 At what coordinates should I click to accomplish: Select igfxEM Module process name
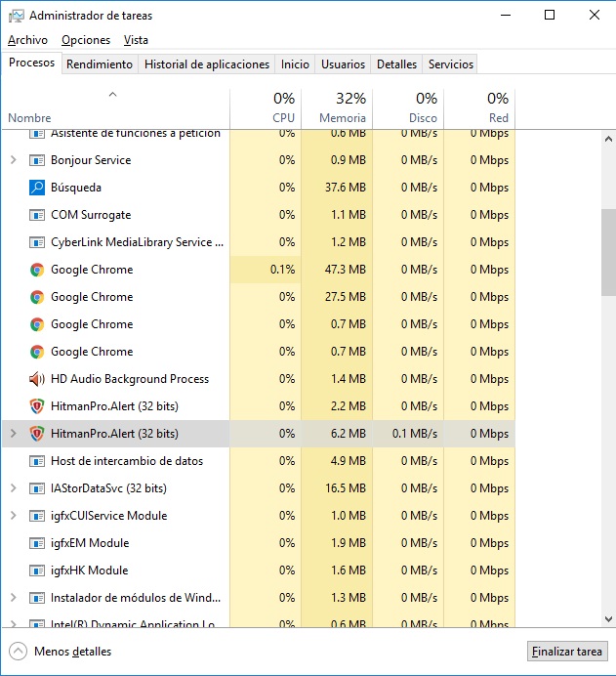click(90, 543)
